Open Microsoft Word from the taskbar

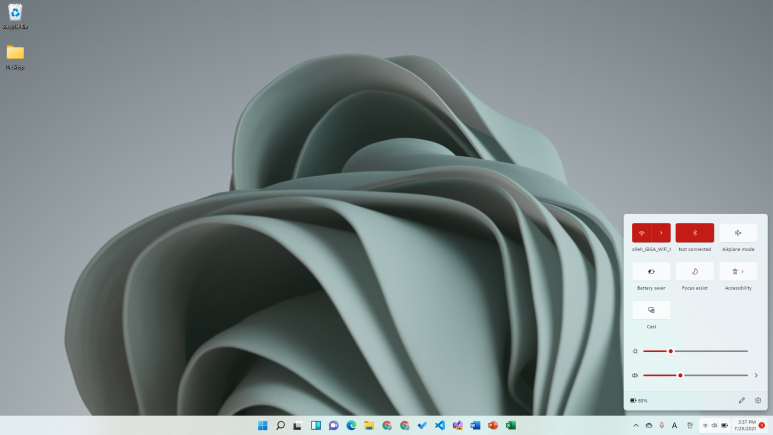pyautogui.click(x=475, y=425)
